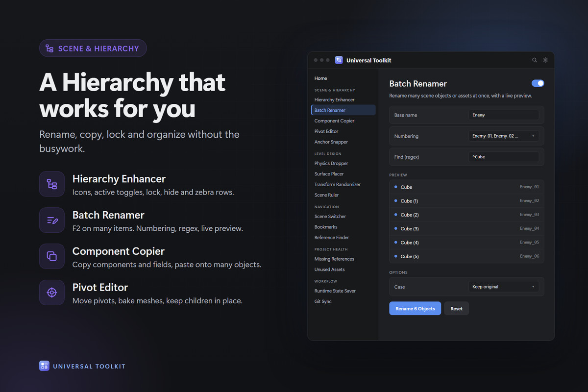Screen dimensions: 588x392
Task: Open the Numbering format dropdown
Action: (x=504, y=136)
